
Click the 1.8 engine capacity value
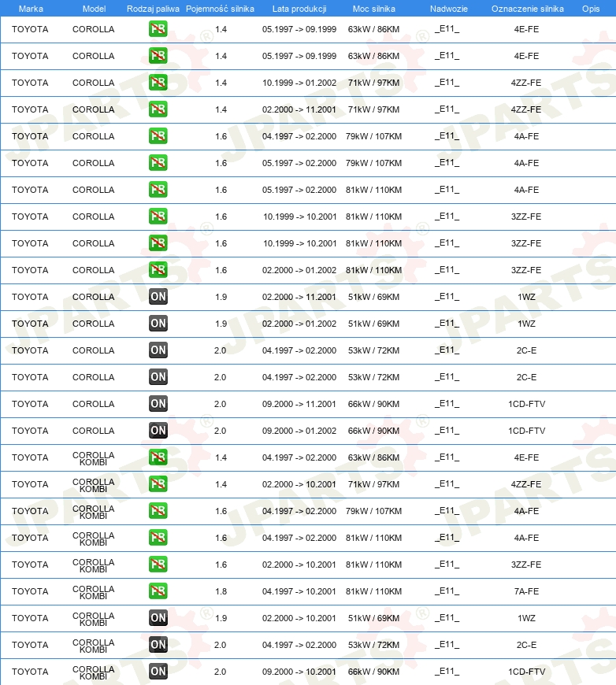click(221, 591)
